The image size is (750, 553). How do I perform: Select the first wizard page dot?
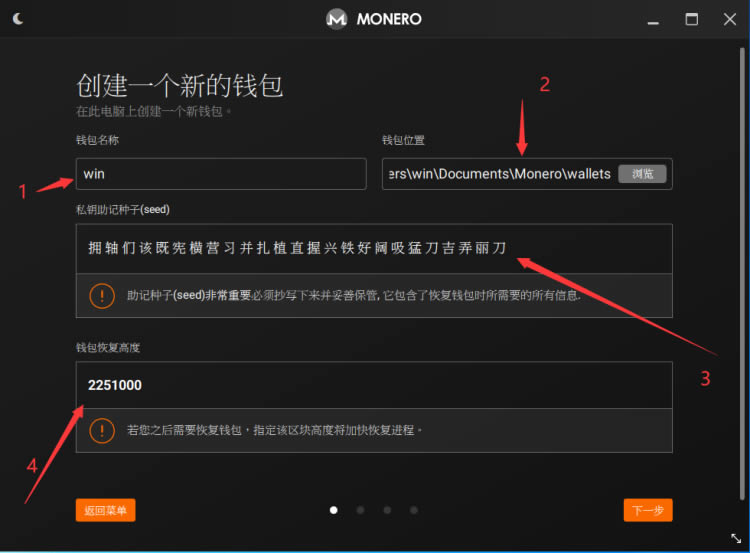click(334, 510)
